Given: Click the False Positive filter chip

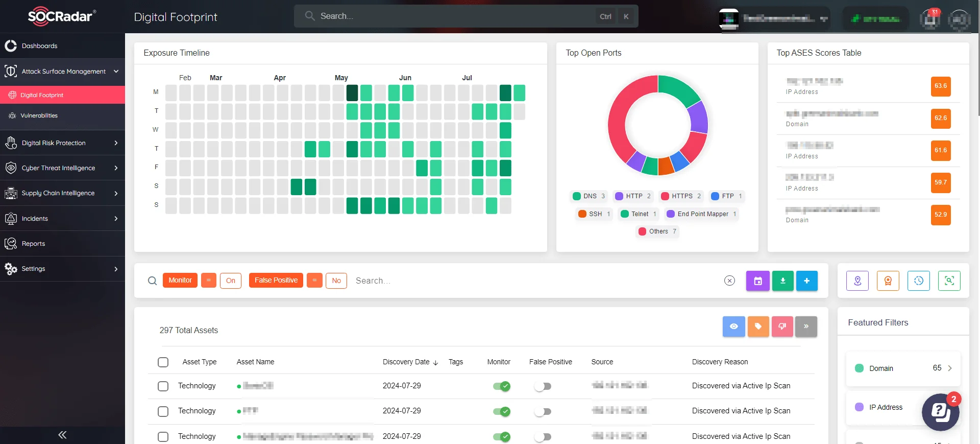Looking at the screenshot, I should click(276, 281).
